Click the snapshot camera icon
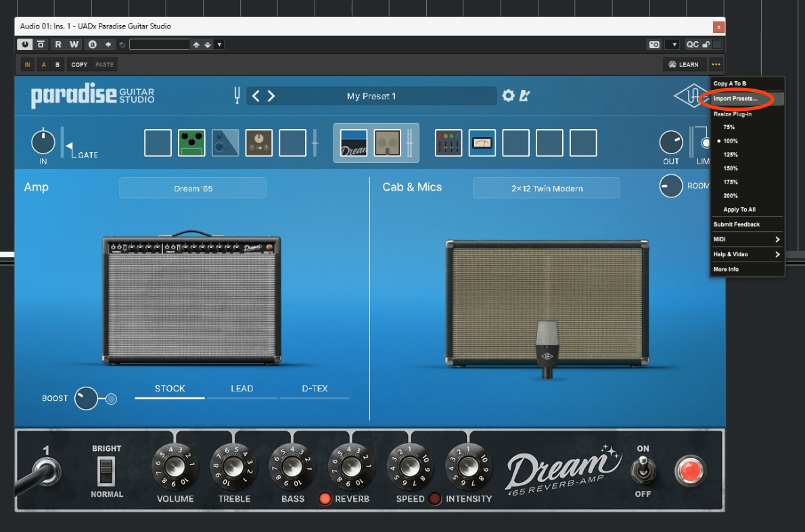The width and height of the screenshot is (805, 532). 654,45
